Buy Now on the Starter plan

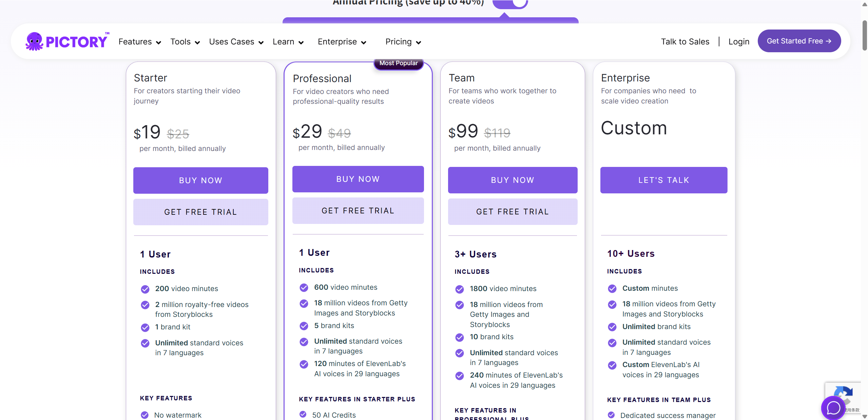tap(200, 180)
